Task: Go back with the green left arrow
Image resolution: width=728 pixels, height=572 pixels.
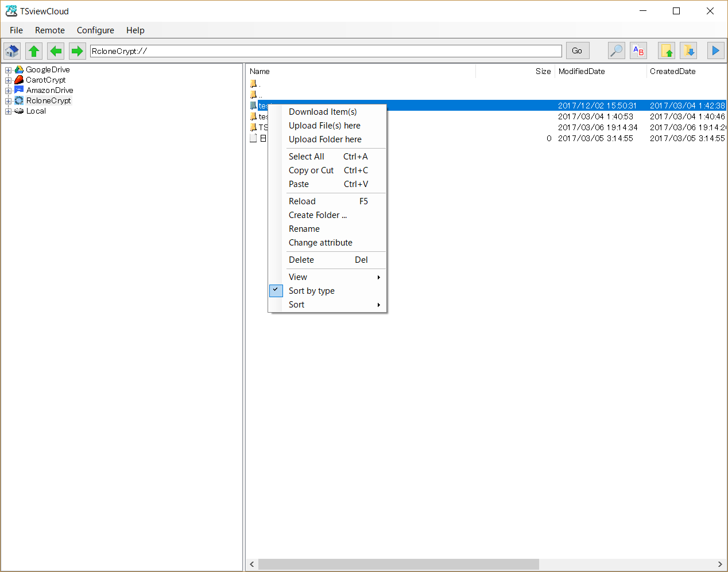Action: tap(56, 51)
